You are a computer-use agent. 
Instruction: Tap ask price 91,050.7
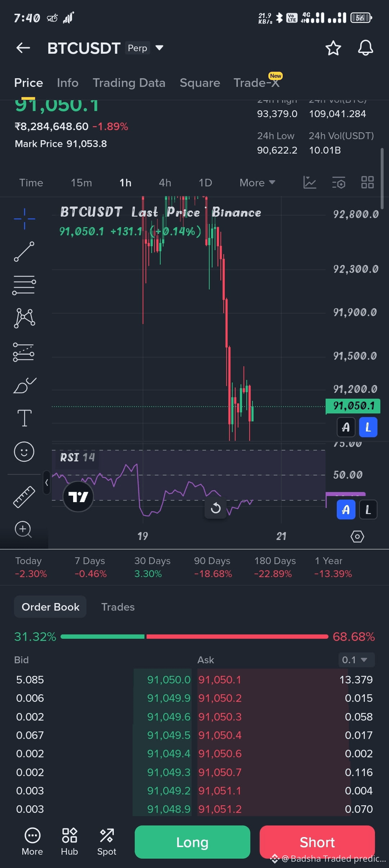click(220, 772)
